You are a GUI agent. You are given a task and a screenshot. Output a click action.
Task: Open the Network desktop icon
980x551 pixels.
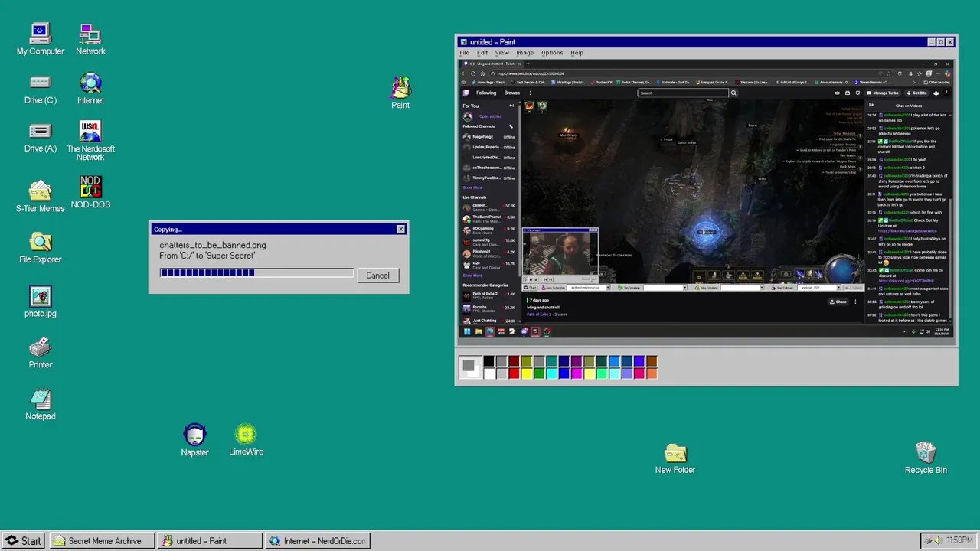pyautogui.click(x=90, y=39)
